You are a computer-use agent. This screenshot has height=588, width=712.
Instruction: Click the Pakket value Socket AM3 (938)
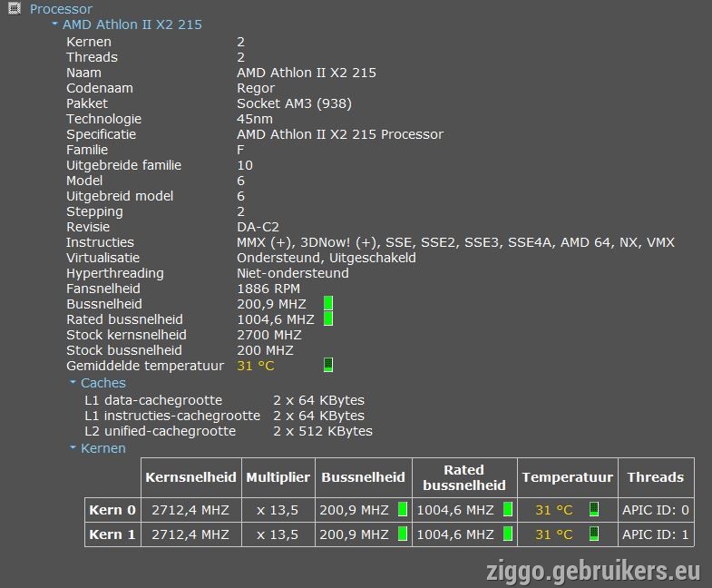tap(294, 103)
